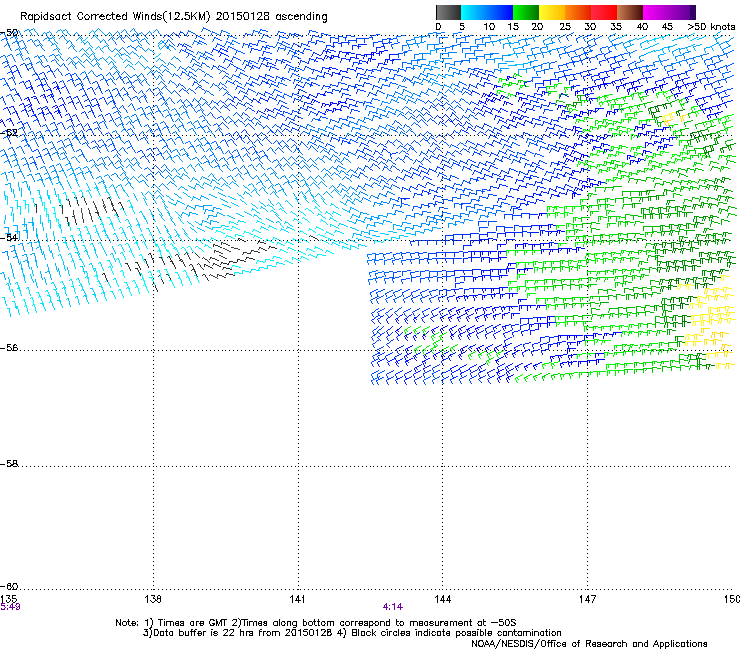Click the 'Data buffer is 22 hrs' note
The height and width of the screenshot is (650, 740).
(352, 633)
